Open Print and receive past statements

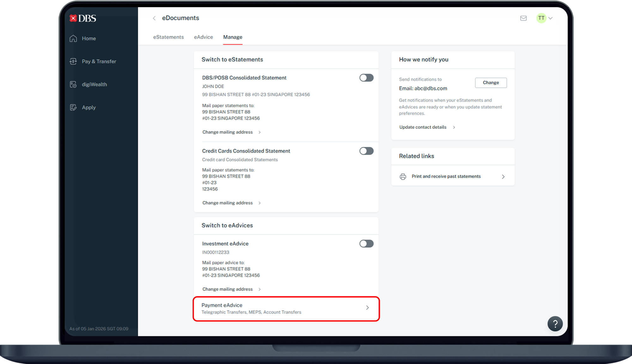tap(453, 176)
